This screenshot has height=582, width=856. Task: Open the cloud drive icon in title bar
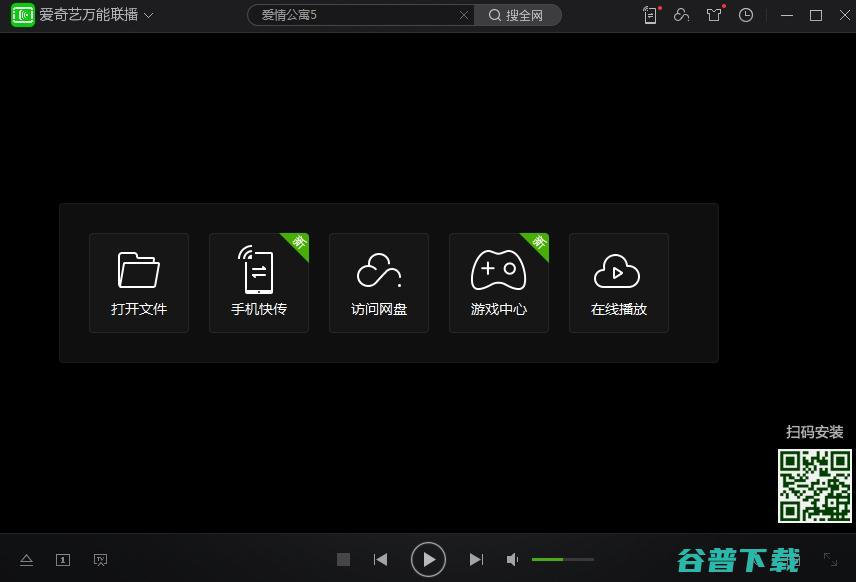pos(682,15)
